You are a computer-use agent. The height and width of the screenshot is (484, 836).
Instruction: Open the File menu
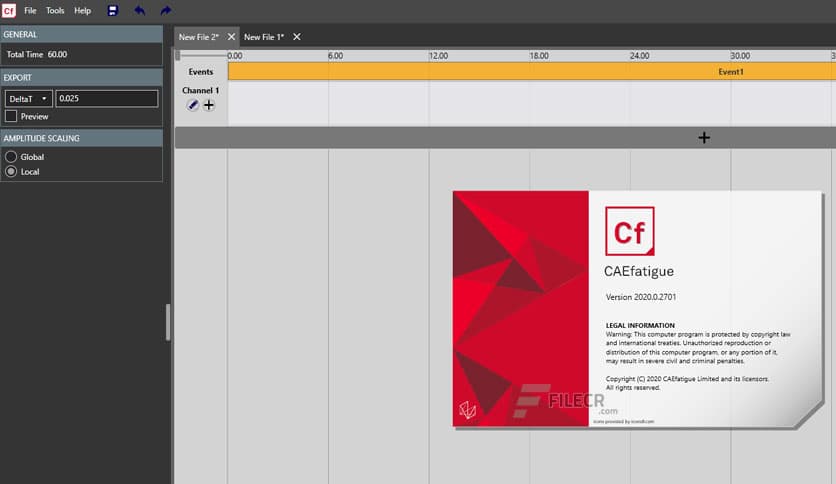click(x=30, y=11)
